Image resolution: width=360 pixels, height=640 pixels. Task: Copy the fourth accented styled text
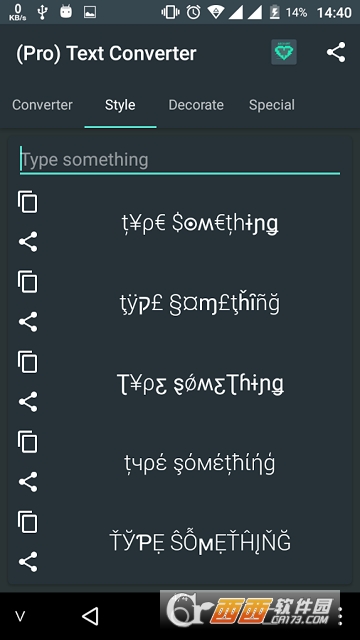(28, 442)
